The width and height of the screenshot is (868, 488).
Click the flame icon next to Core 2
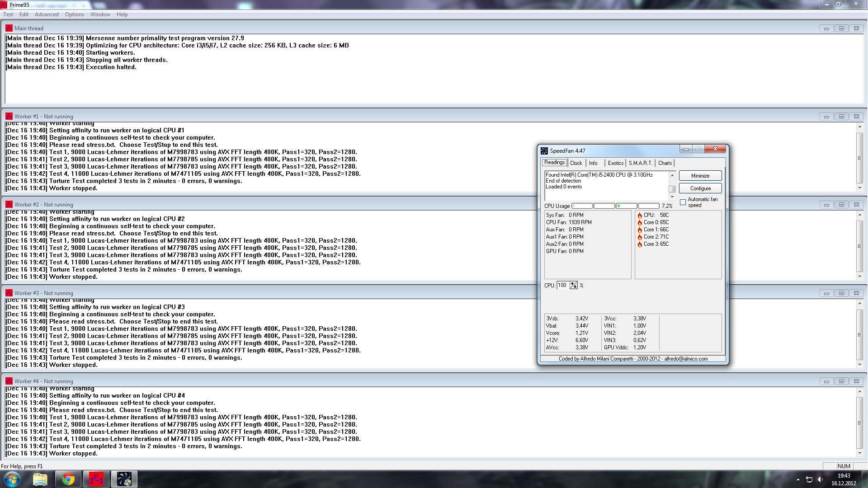(640, 237)
